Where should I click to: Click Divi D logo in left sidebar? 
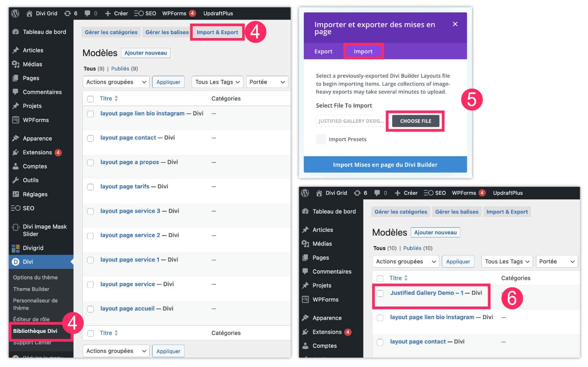click(x=16, y=262)
